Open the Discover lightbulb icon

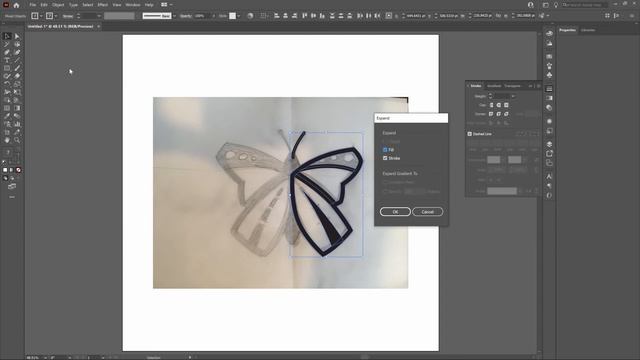pyautogui.click(x=556, y=5)
